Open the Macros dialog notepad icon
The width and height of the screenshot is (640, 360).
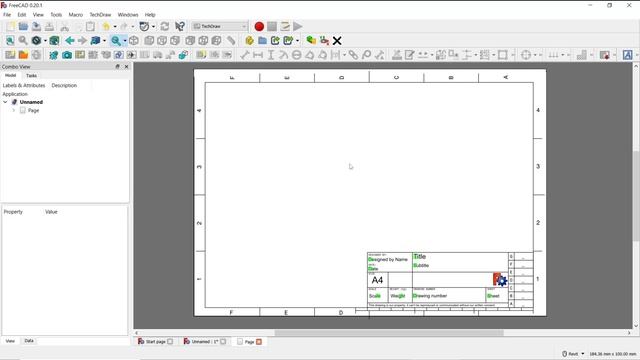click(x=285, y=27)
